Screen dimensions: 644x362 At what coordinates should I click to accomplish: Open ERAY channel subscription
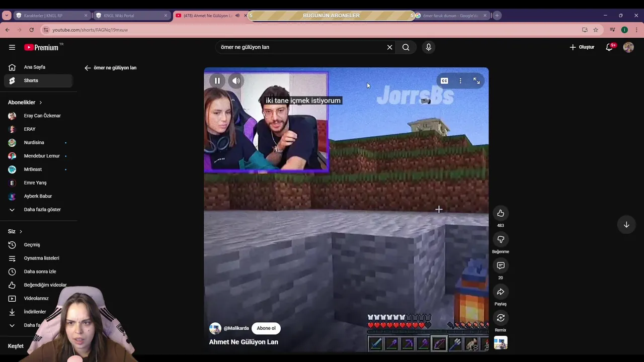coord(38,129)
